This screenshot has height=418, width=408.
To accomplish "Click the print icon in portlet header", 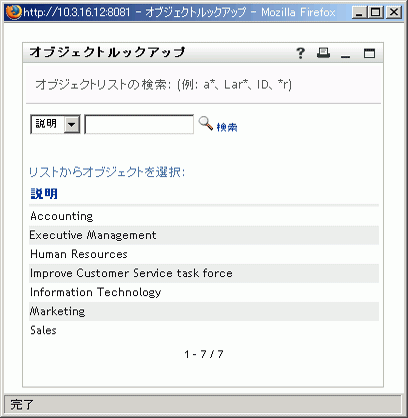I will coord(323,53).
